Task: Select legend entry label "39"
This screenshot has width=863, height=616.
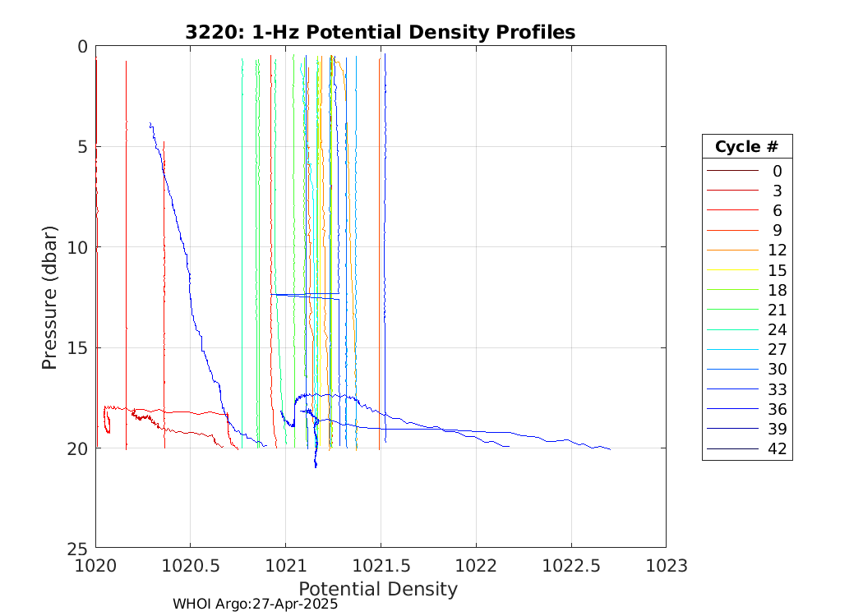Action: pos(778,429)
